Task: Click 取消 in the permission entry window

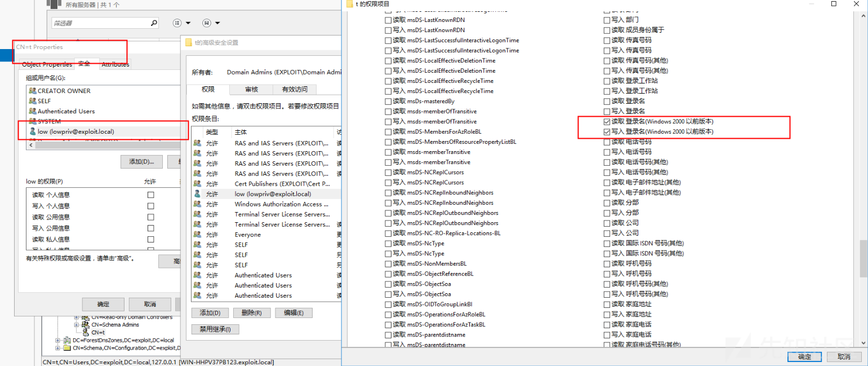Action: click(844, 356)
